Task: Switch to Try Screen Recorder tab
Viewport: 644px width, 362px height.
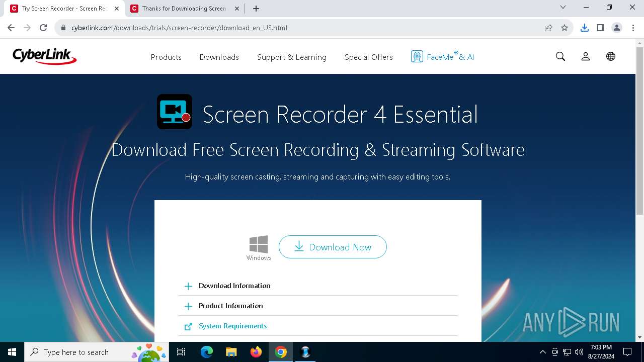Action: [64, 9]
